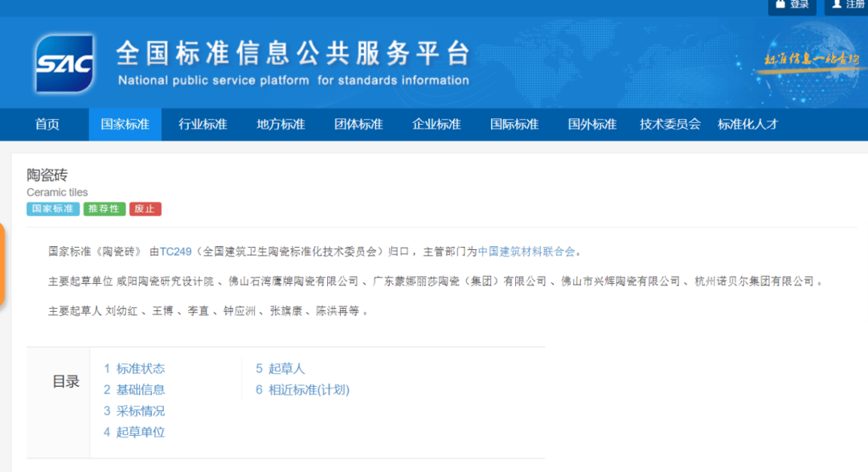Click the green 推荐性 tag
The height and width of the screenshot is (472, 868).
104,208
